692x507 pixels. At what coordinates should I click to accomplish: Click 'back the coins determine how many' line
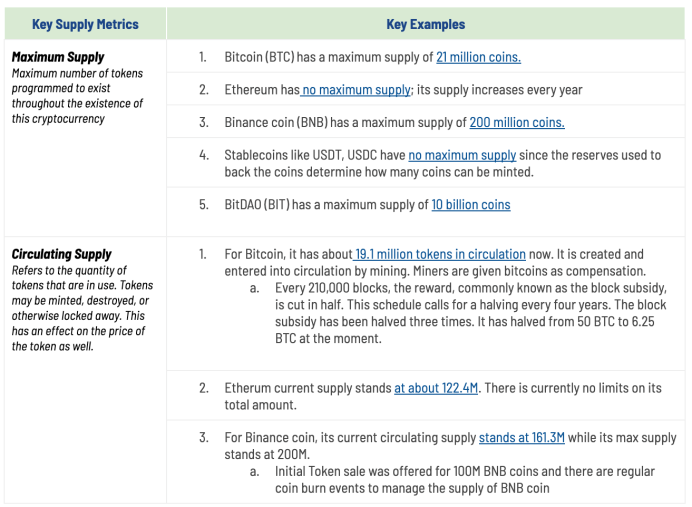pyautogui.click(x=379, y=172)
